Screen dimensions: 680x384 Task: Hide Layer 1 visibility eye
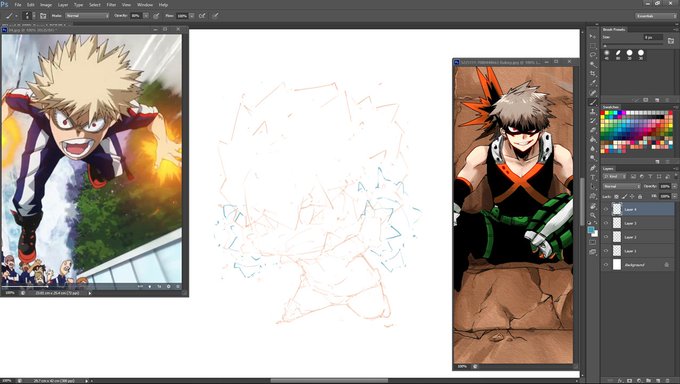606,250
